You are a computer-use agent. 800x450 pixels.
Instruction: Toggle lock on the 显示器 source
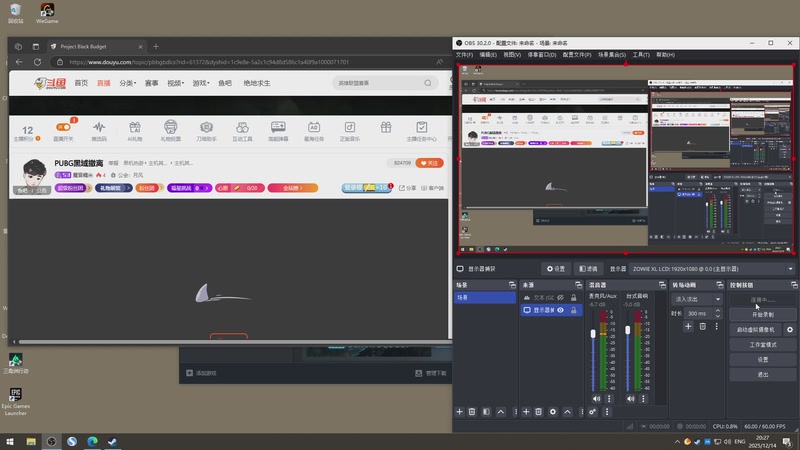click(x=573, y=310)
